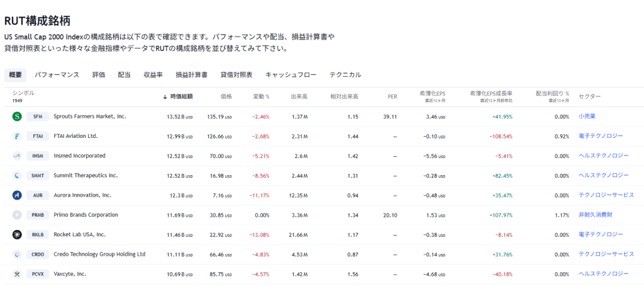Screen dimensions: 644x286
Task: Select the テクニカル tab
Action: pos(345,75)
